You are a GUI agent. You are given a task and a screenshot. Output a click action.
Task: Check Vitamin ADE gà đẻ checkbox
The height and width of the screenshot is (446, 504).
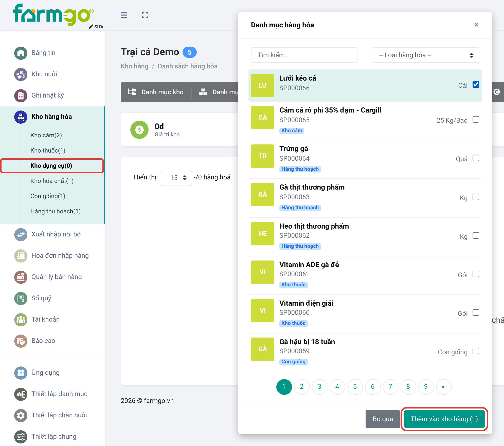476,274
